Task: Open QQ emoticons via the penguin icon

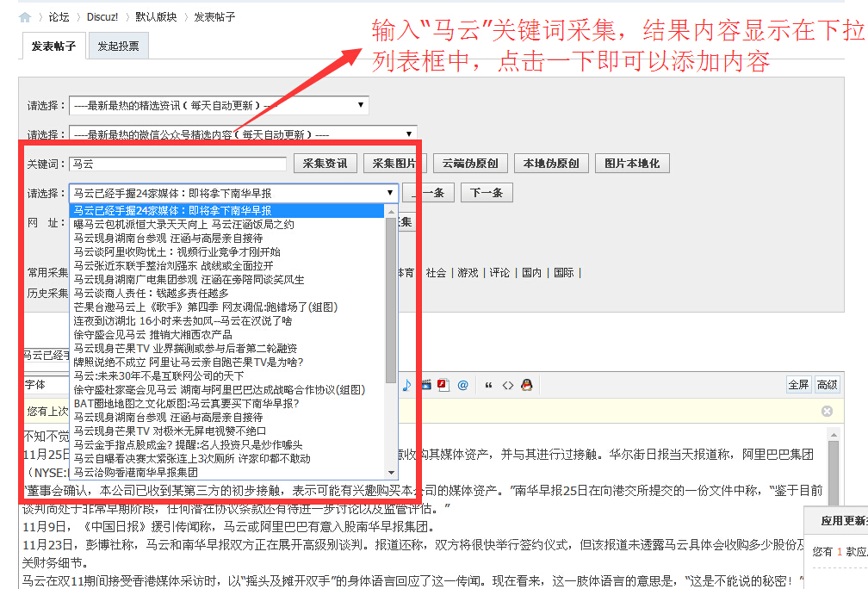Action: point(526,384)
